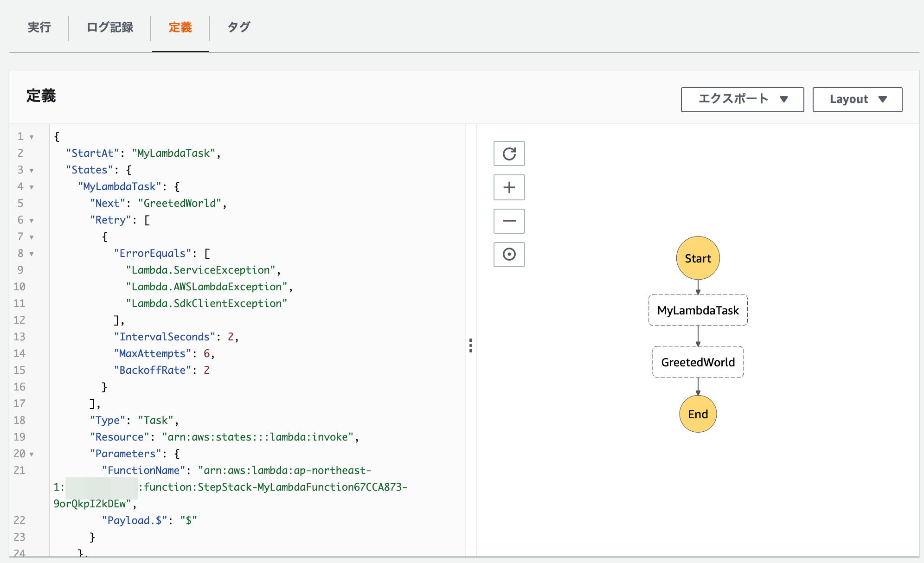This screenshot has width=924, height=563.
Task: Click the Start node in the diagram
Action: (x=697, y=258)
